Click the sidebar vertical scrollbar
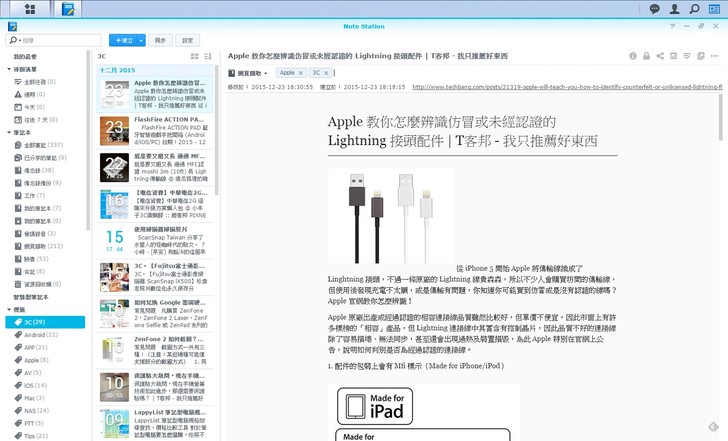The image size is (728, 441). coord(89,139)
